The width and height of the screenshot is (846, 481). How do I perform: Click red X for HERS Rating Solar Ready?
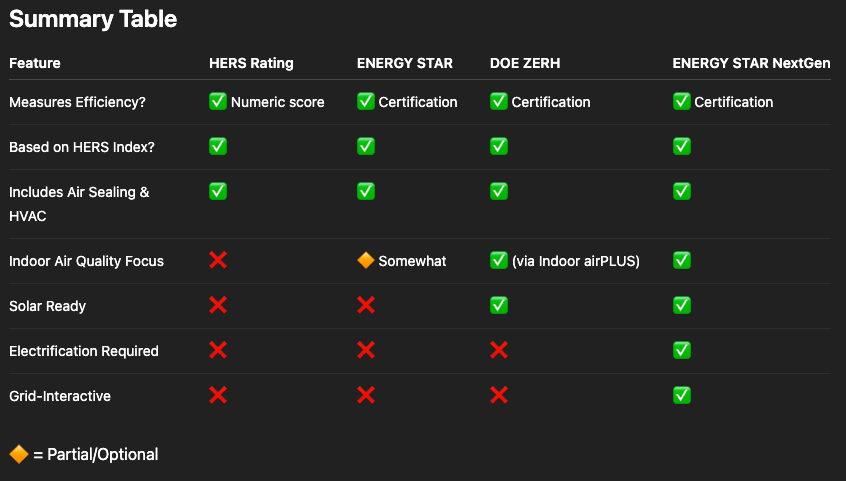click(217, 305)
